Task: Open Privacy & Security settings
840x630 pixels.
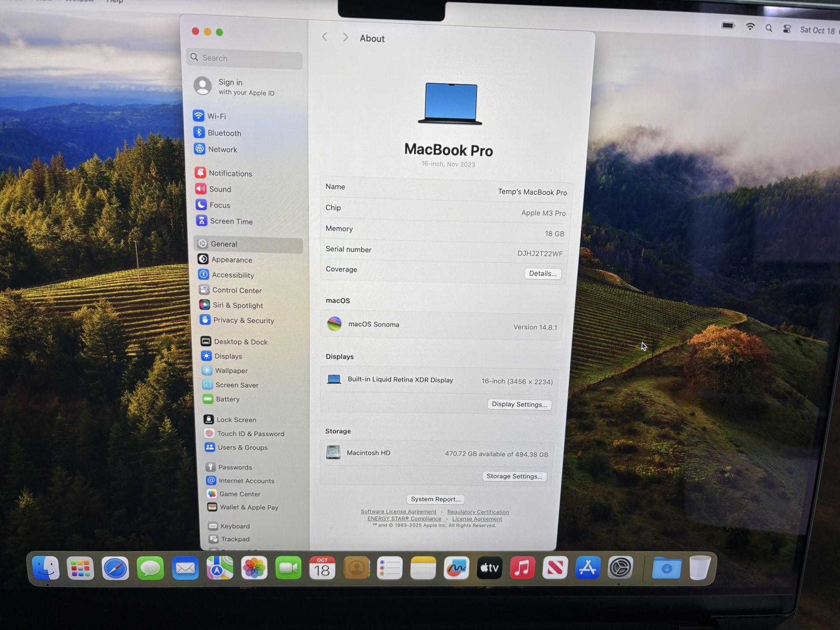Action: [243, 320]
